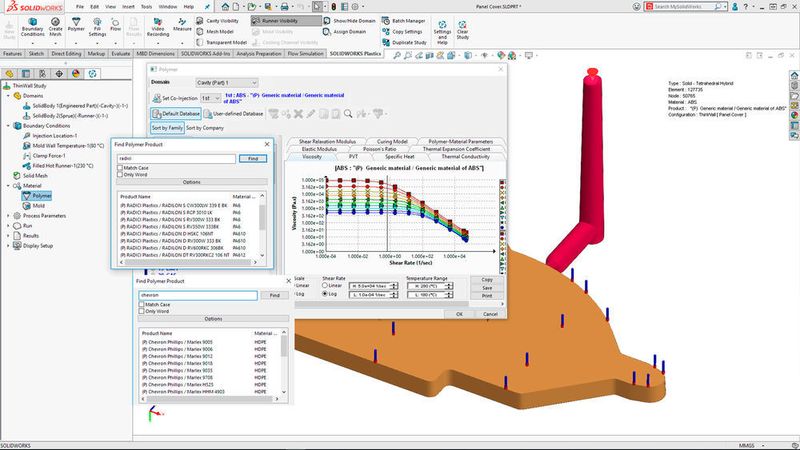The image size is (800, 450).
Task: Click Copy Settings in ribbon
Action: tap(402, 32)
